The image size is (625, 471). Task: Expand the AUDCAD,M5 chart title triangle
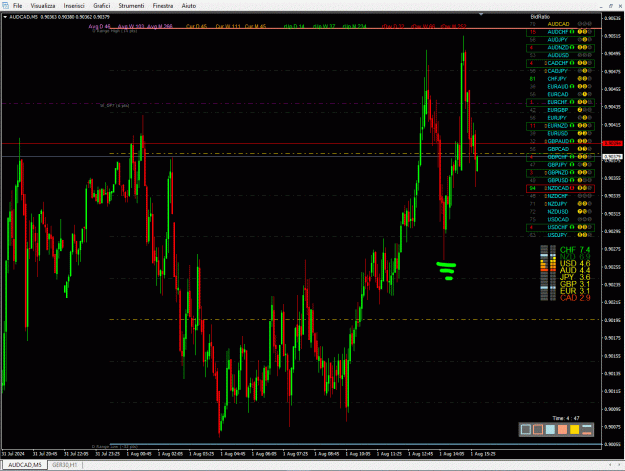(5, 17)
